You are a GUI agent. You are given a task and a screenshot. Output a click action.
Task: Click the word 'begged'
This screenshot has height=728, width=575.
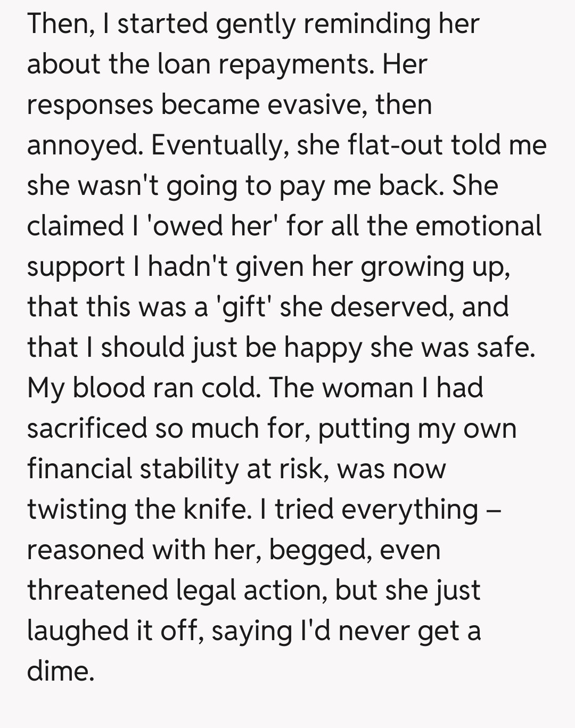tap(319, 551)
